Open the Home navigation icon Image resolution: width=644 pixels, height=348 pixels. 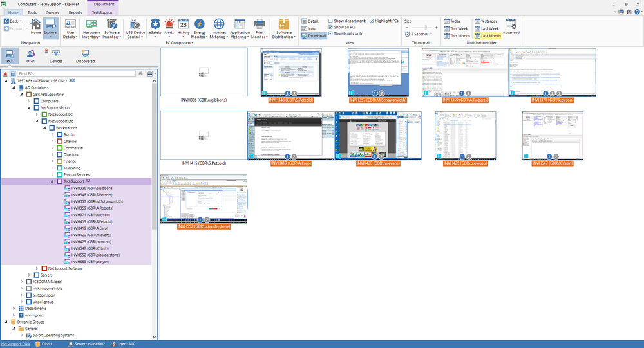click(x=35, y=26)
